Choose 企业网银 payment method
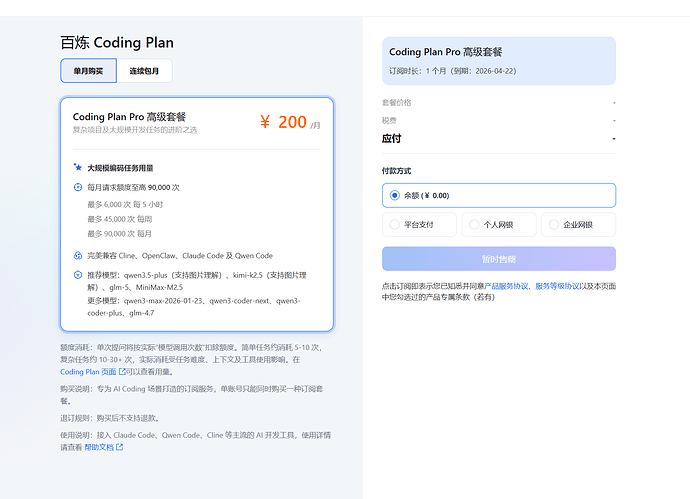The height and width of the screenshot is (499, 690). coord(578,224)
